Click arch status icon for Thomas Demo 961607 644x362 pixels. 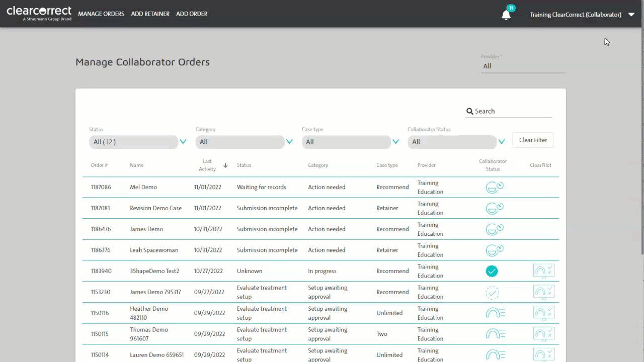[x=495, y=334]
